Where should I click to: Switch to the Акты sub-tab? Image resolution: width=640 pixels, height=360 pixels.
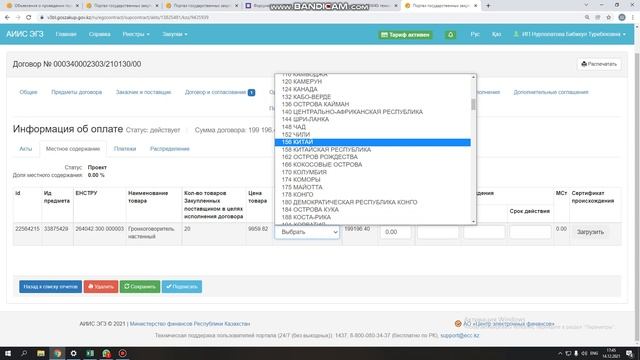[26, 149]
